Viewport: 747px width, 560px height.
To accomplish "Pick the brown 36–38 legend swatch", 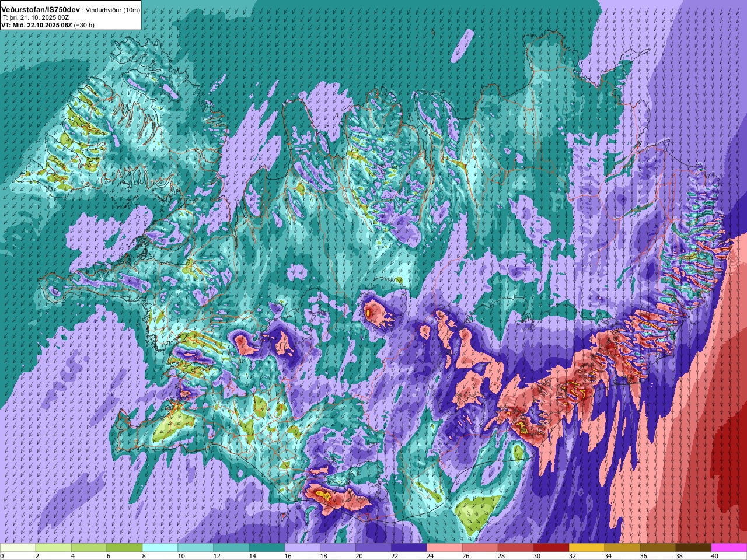I will 658,548.
